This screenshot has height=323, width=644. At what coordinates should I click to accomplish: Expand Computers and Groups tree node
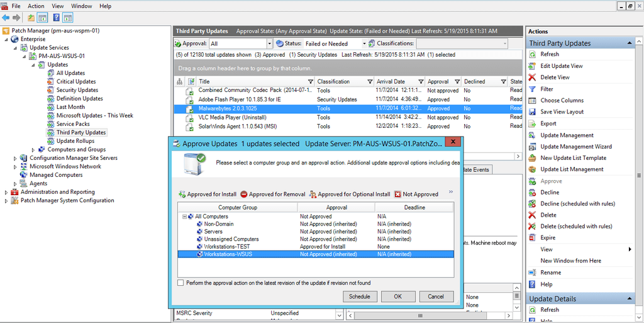[x=33, y=150]
